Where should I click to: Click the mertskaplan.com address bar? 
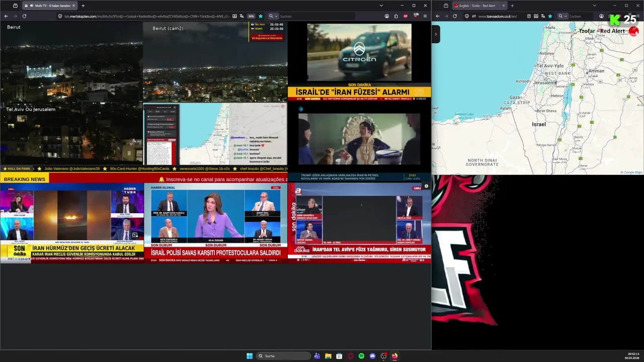pyautogui.click(x=146, y=16)
